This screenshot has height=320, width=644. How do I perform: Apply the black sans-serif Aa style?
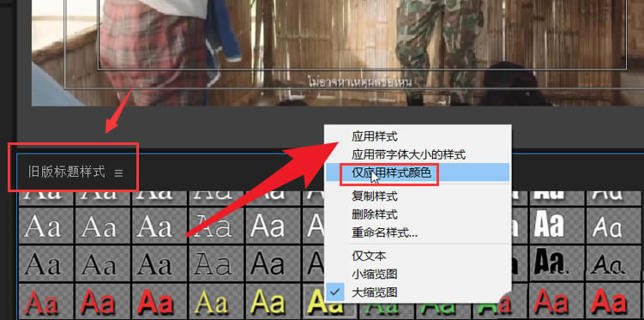point(274,263)
